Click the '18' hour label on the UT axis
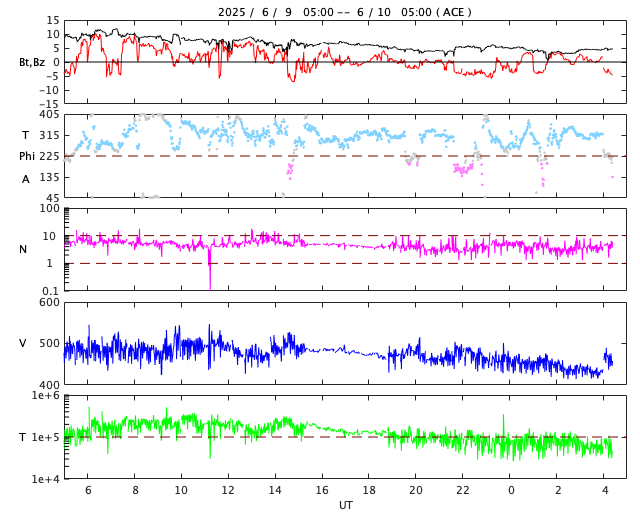The image size is (640, 512). click(x=369, y=490)
